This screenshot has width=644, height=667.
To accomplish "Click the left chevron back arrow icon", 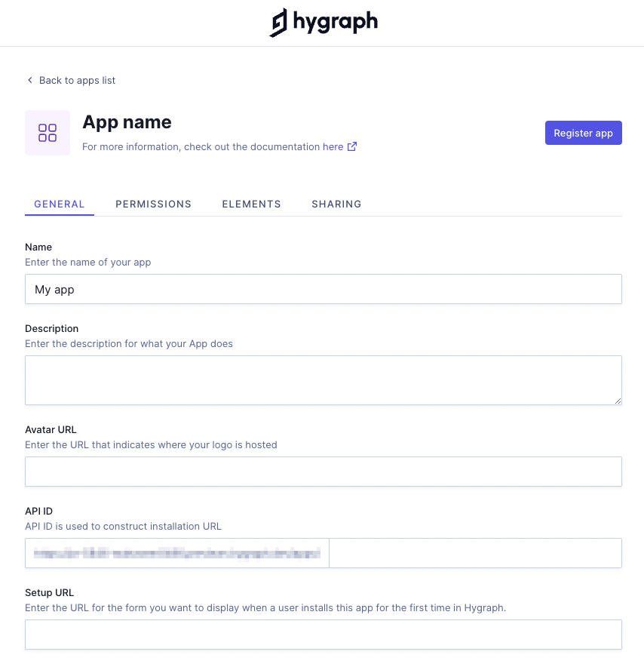I will pyautogui.click(x=30, y=80).
